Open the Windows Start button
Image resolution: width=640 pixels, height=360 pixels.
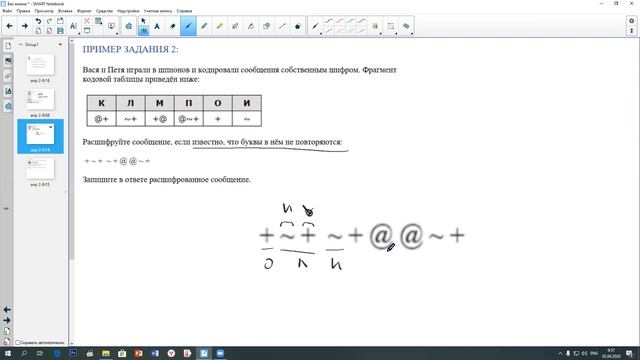coord(7,353)
